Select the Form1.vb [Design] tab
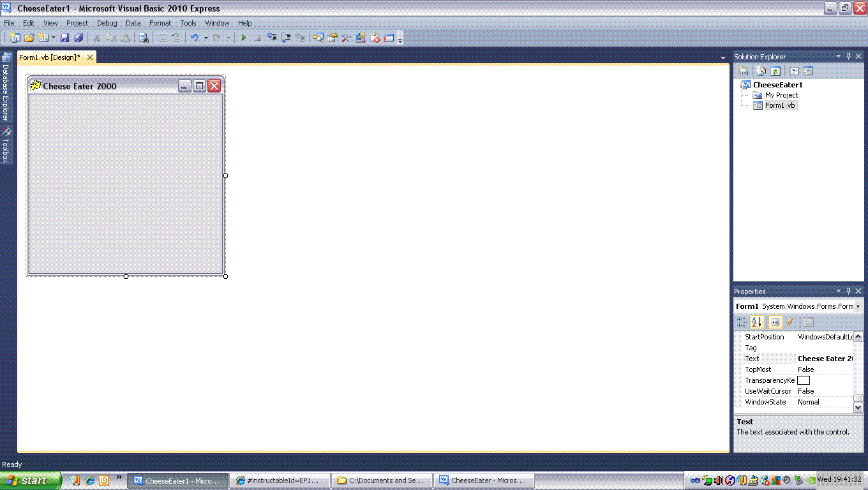This screenshot has width=868, height=490. tap(50, 57)
